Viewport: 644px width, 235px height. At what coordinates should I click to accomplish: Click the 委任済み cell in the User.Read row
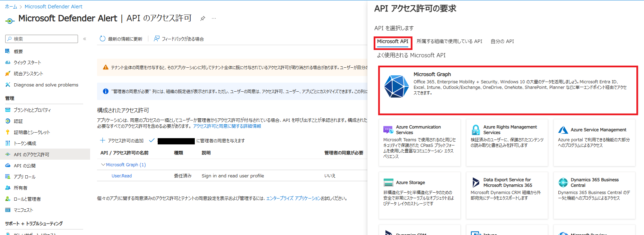click(x=183, y=176)
